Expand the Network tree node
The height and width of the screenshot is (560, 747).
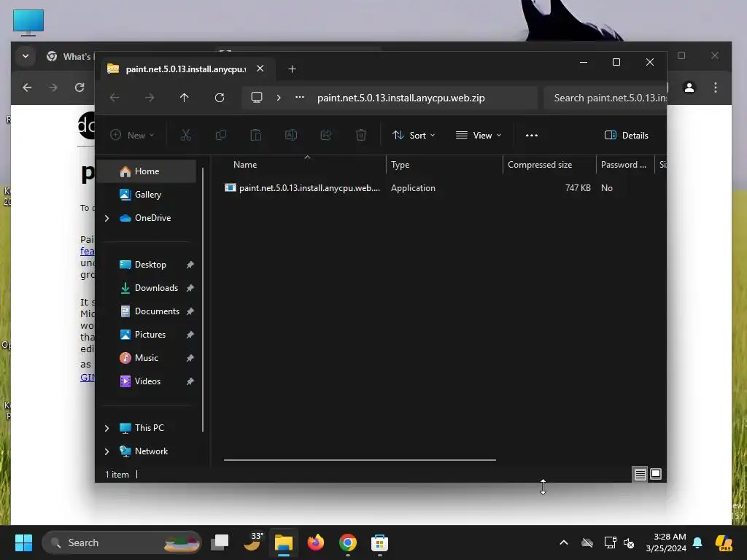pyautogui.click(x=107, y=451)
